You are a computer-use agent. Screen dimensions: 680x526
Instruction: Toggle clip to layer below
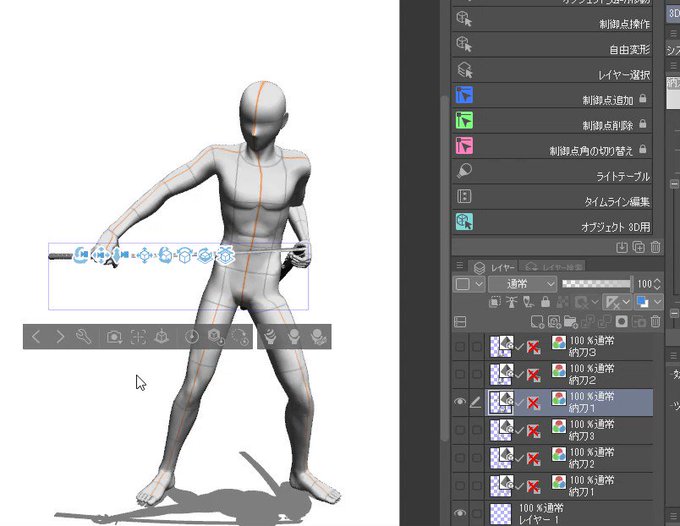[x=495, y=302]
